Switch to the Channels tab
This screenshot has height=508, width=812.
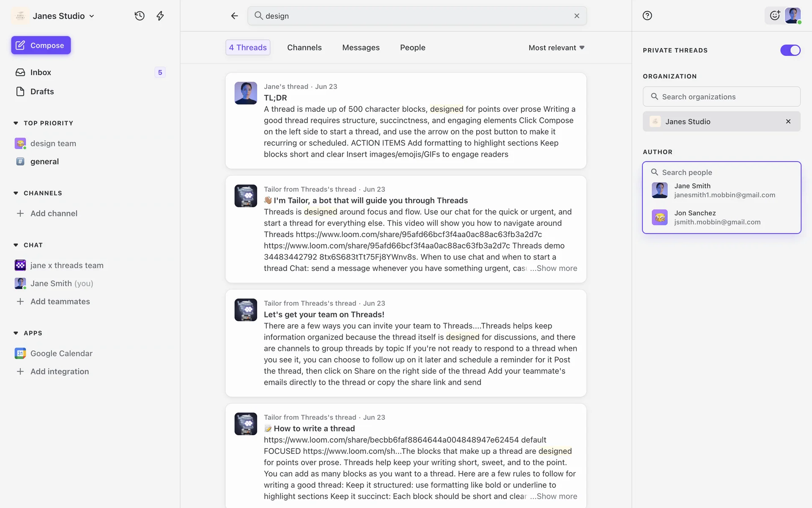tap(304, 47)
